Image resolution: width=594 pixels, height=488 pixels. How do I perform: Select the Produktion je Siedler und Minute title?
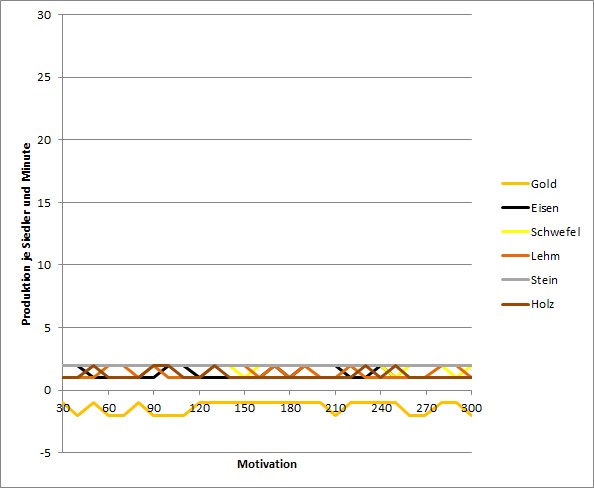26,234
